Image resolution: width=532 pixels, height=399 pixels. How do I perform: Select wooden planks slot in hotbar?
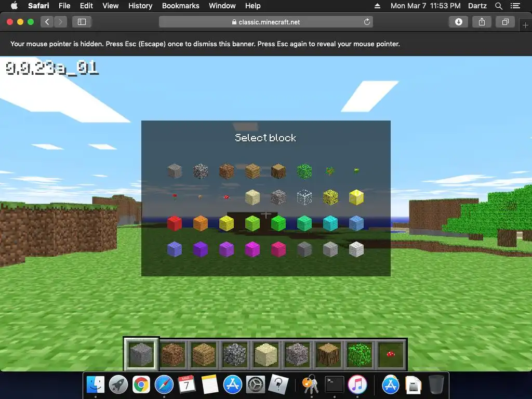pos(204,354)
